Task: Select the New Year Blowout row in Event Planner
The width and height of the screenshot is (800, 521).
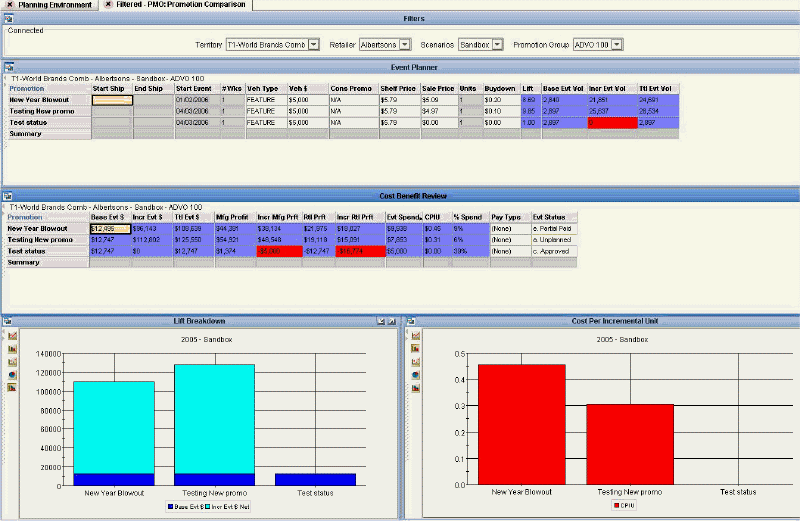Action: (49, 100)
